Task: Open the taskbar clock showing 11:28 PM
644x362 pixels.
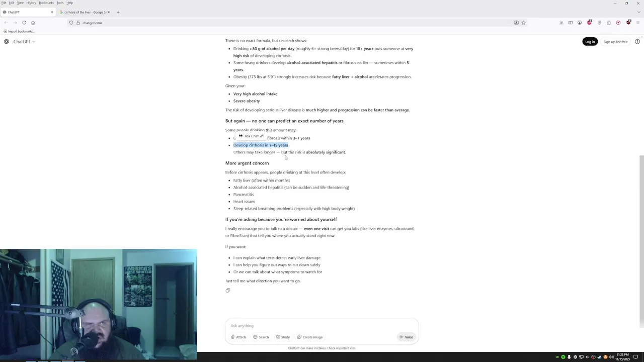Action: click(622, 357)
